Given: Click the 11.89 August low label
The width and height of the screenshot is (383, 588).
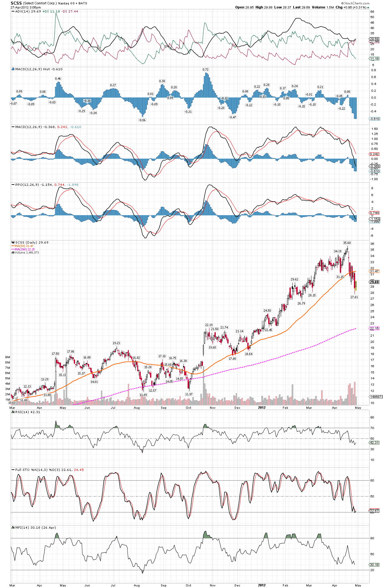Looking at the screenshot, I should point(143,395).
